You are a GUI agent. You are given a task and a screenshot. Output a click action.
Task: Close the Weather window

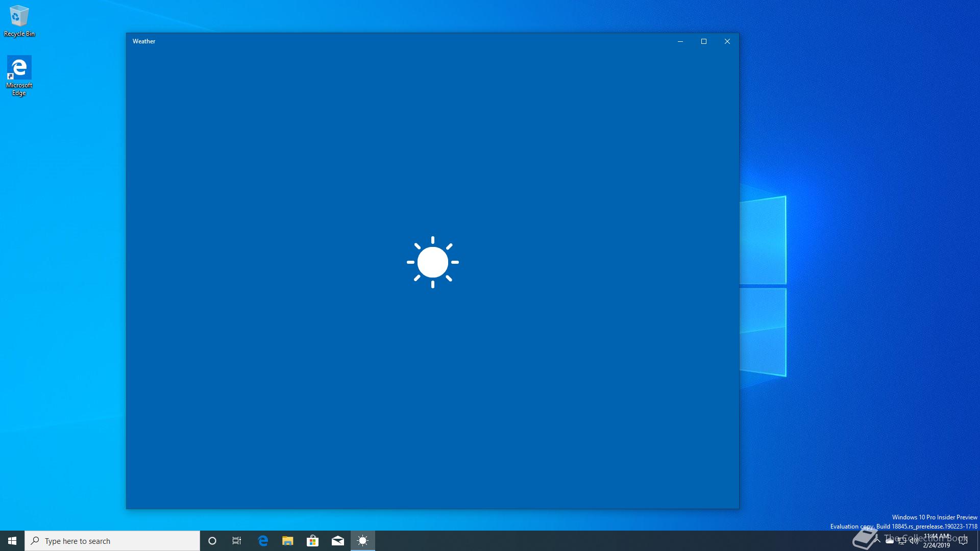point(727,41)
